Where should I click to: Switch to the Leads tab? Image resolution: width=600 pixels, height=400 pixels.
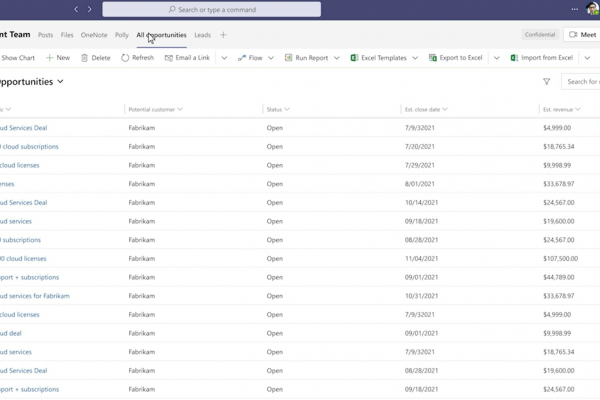202,35
